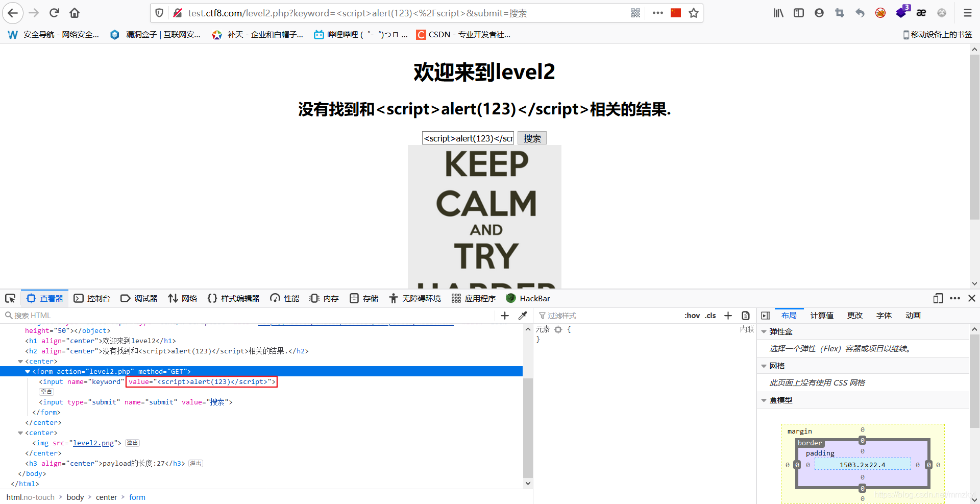This screenshot has height=504, width=980.
Task: Open the 网络 network tab
Action: click(182, 298)
